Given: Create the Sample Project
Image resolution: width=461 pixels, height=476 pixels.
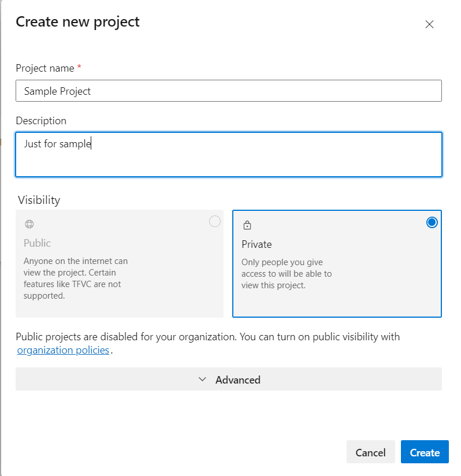Looking at the screenshot, I should pos(425,452).
